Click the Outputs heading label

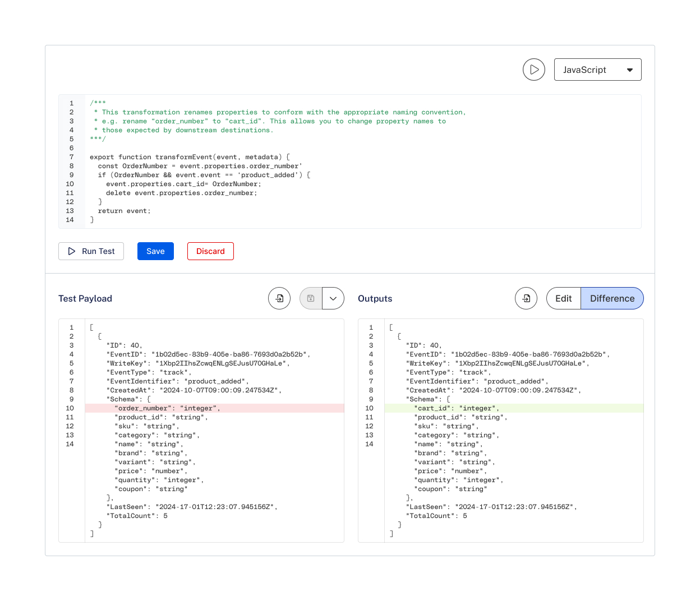(375, 298)
